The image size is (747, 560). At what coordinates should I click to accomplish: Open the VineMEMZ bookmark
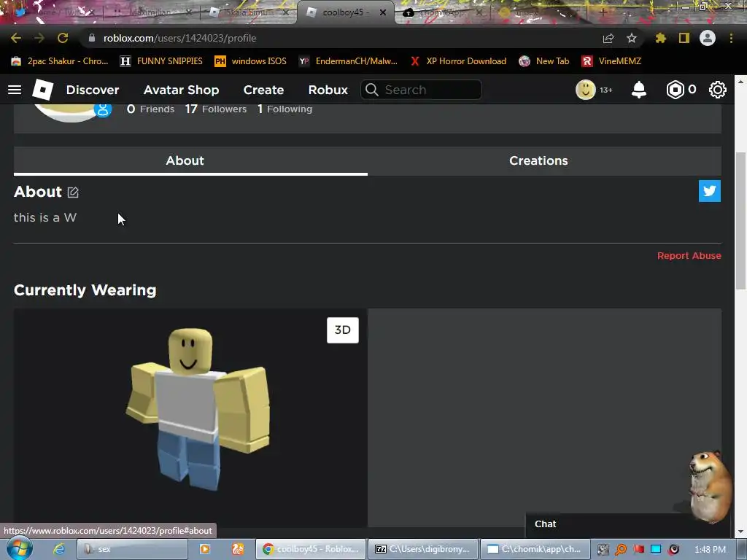[x=612, y=61]
